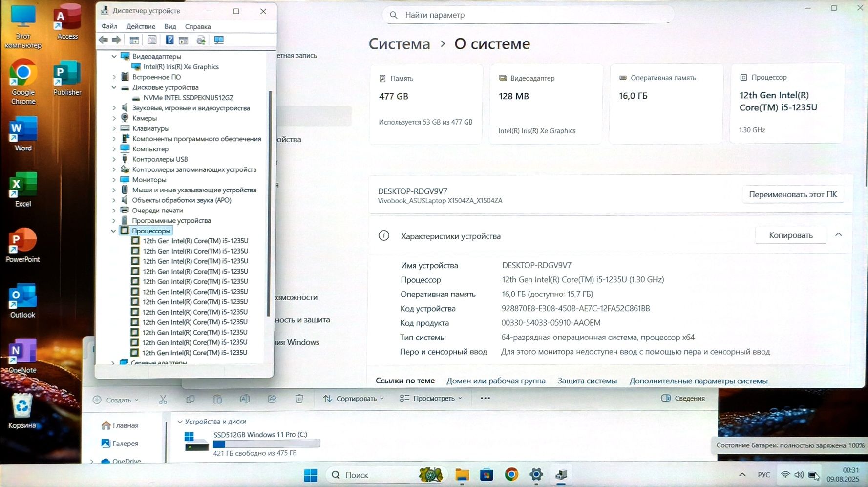Viewport: 868px width, 487px height.
Task: Open the Домен или рабочая группа link
Action: click(x=496, y=381)
